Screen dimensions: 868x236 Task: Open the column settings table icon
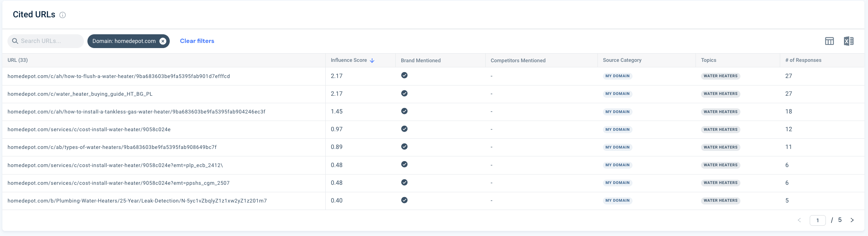[x=829, y=41]
